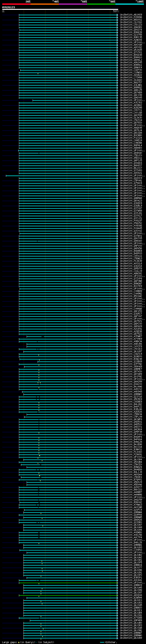Select the UniRef100_A7THK9 label
Image resolution: width=146 pixels, height=644 pixels.
pyautogui.click(x=131, y=339)
